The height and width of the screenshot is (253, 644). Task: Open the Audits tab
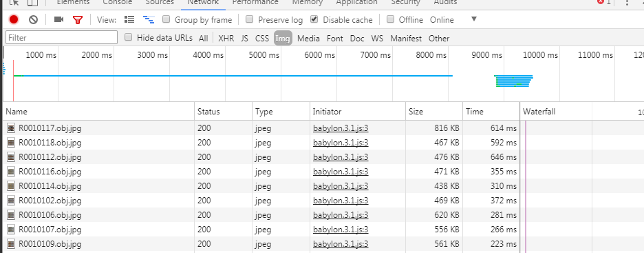point(445,3)
